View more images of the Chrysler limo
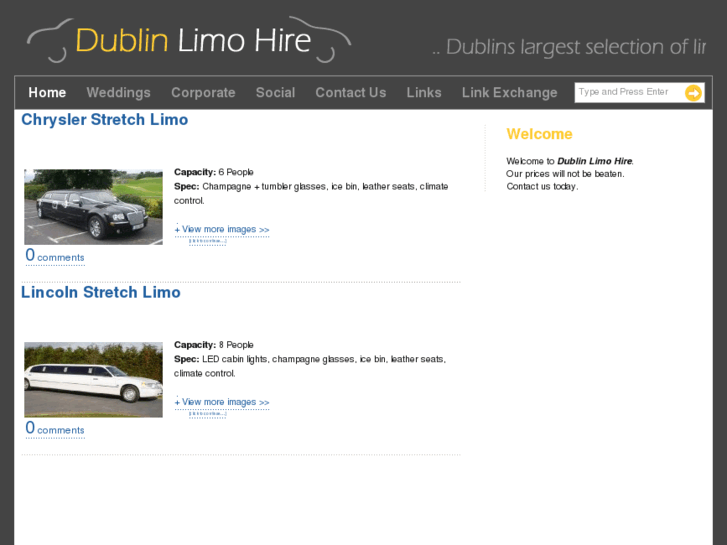This screenshot has height=545, width=727. (222, 230)
